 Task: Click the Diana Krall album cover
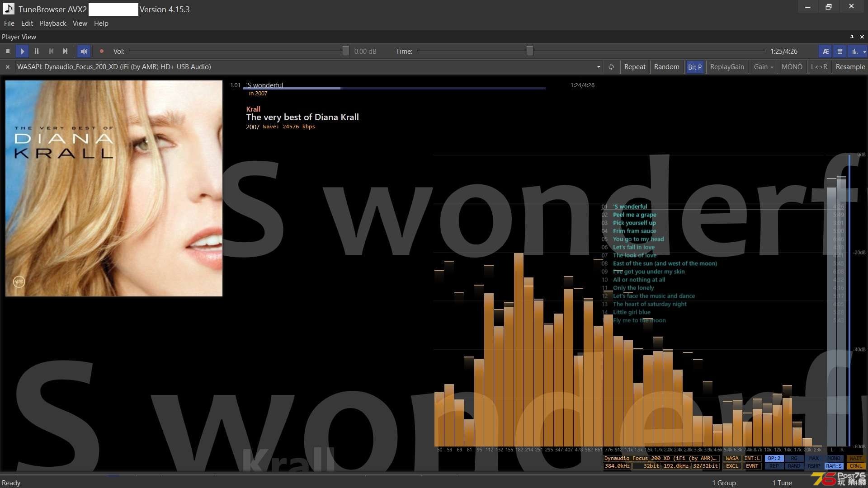(x=114, y=188)
